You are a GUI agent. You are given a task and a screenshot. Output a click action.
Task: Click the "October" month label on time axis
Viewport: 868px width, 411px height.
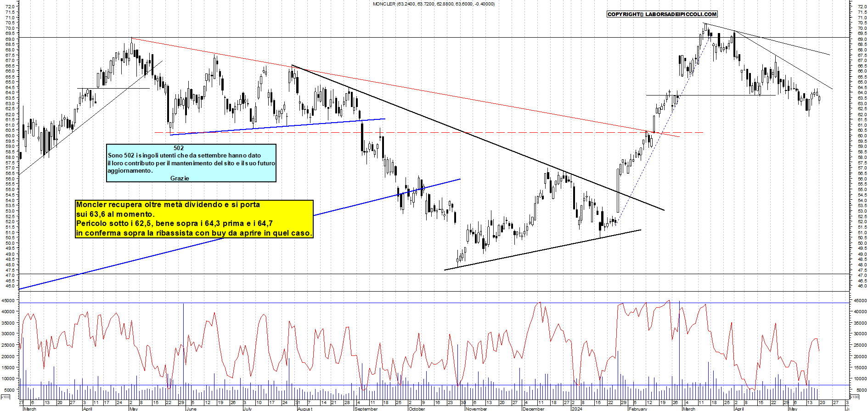pyautogui.click(x=417, y=409)
